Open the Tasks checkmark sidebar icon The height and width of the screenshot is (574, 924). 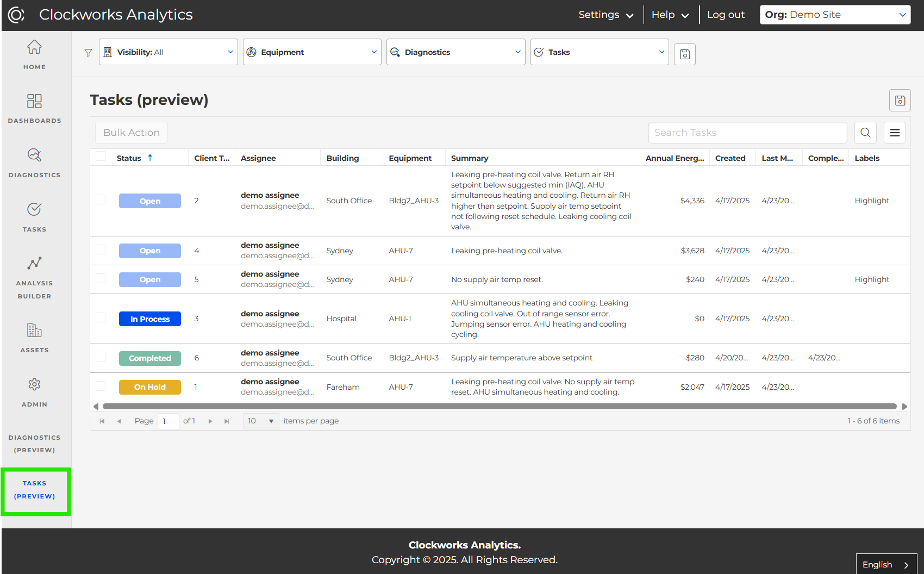pos(34,209)
